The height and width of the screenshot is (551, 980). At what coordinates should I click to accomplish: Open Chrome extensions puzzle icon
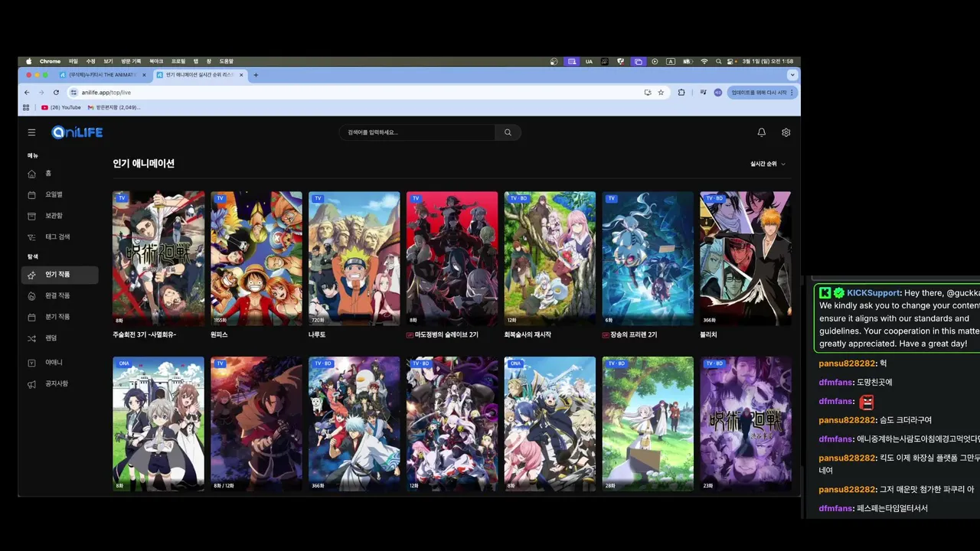click(681, 92)
